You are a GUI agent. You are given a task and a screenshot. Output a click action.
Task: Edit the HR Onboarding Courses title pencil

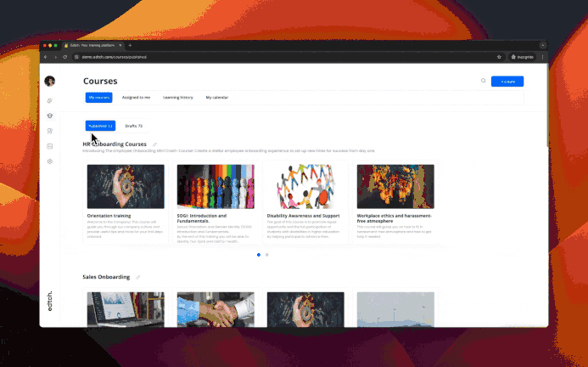[155, 144]
